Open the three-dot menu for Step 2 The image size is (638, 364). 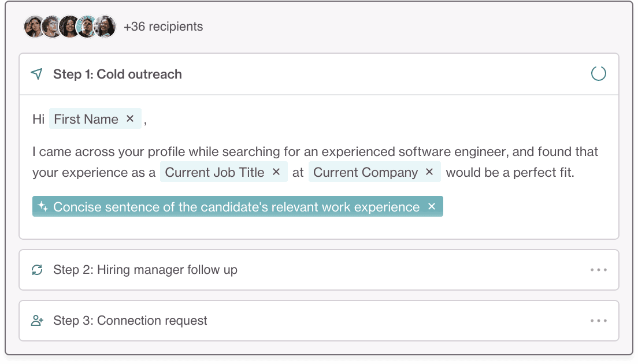coord(598,270)
